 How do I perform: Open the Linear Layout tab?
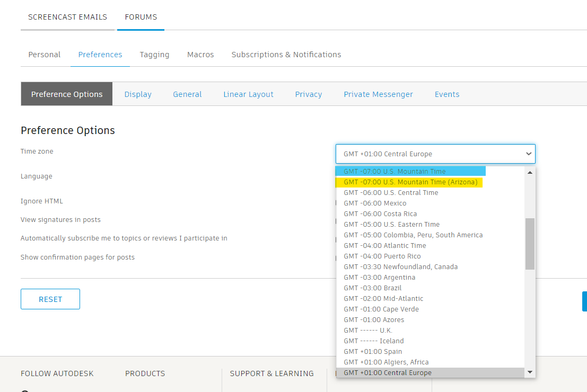248,94
